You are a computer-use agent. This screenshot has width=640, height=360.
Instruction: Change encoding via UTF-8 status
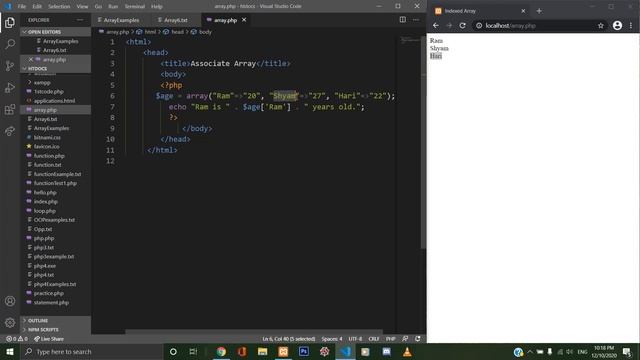pyautogui.click(x=355, y=339)
